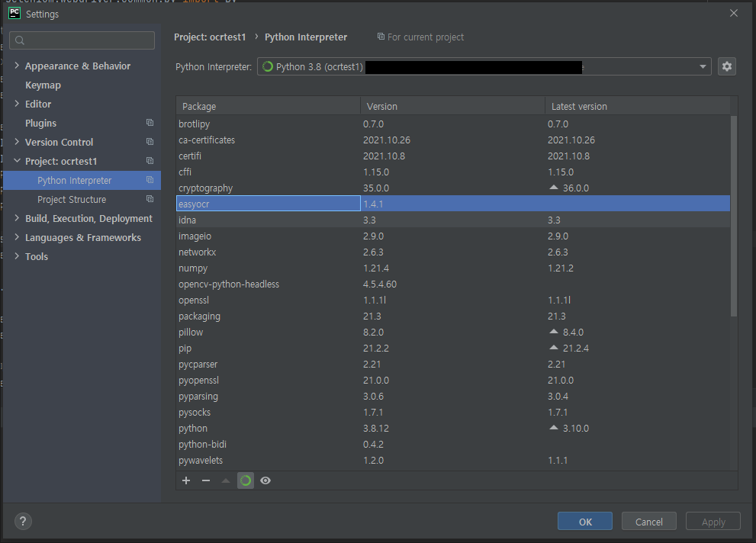Click the python upgrade-available arrow icon

click(554, 427)
